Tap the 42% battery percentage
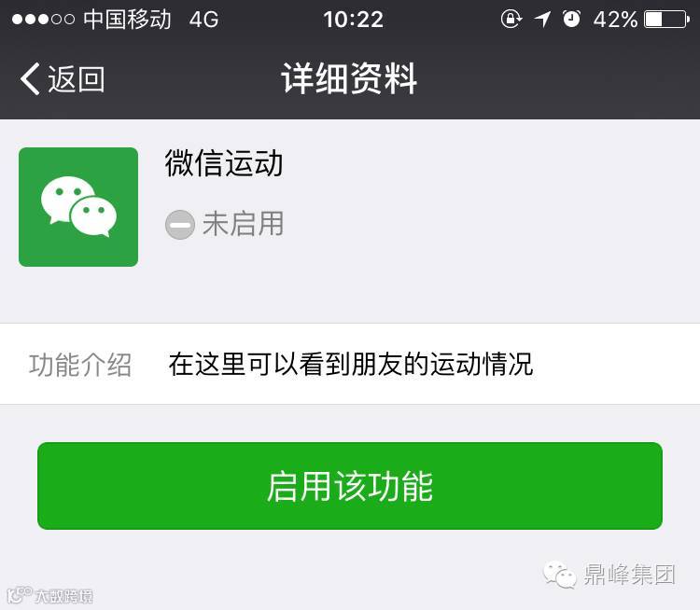700x610 pixels. [x=616, y=20]
